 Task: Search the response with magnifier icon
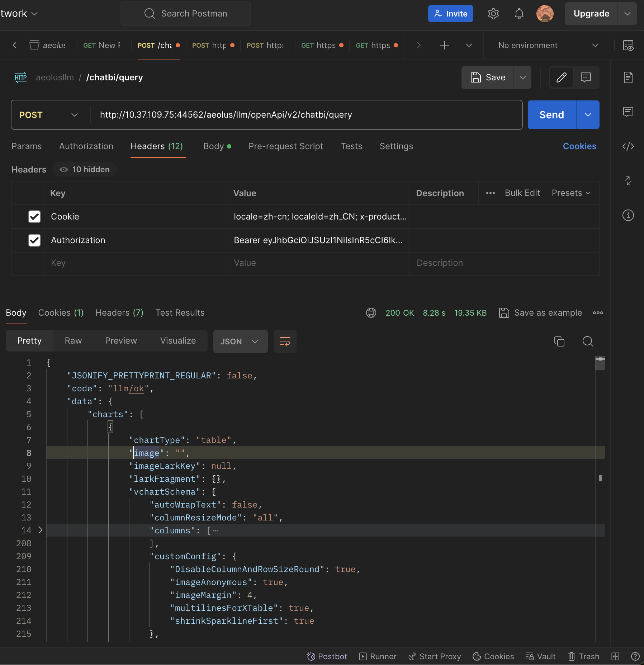pos(588,341)
